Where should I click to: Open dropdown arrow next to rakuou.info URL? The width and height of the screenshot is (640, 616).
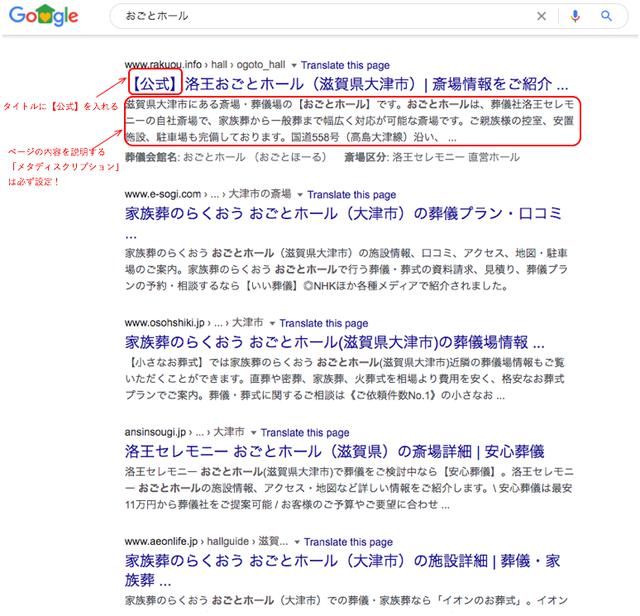coord(293,65)
